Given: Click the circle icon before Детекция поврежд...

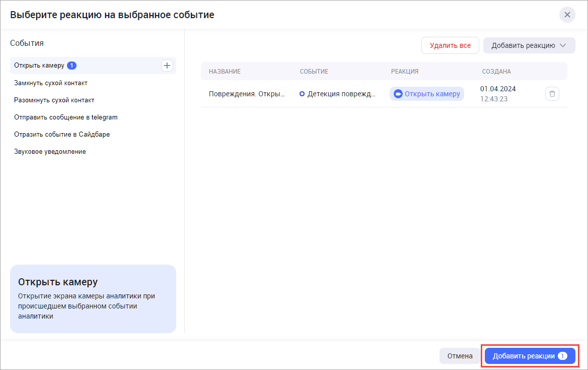Looking at the screenshot, I should tap(302, 94).
